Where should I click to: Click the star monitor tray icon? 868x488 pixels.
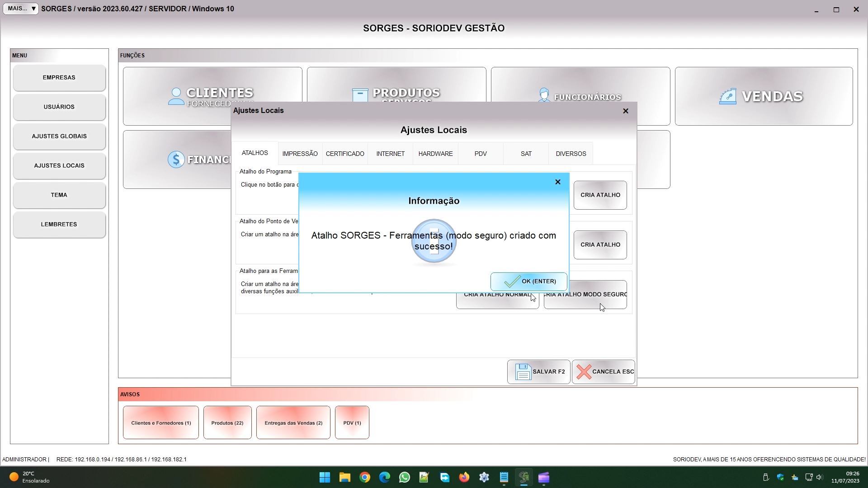click(795, 478)
